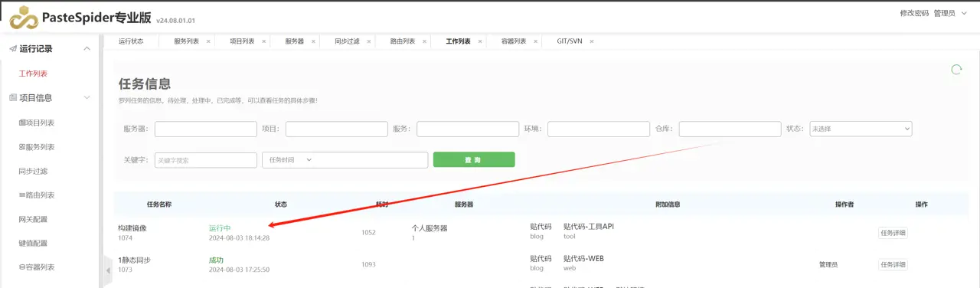Switch to the 项目列表 tab
This screenshot has height=288, width=980.
coord(242,41)
